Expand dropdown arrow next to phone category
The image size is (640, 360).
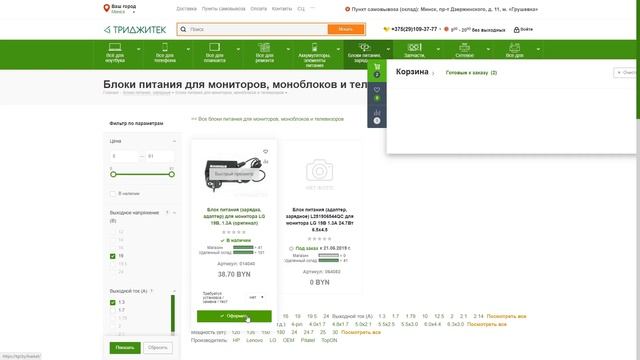click(188, 49)
